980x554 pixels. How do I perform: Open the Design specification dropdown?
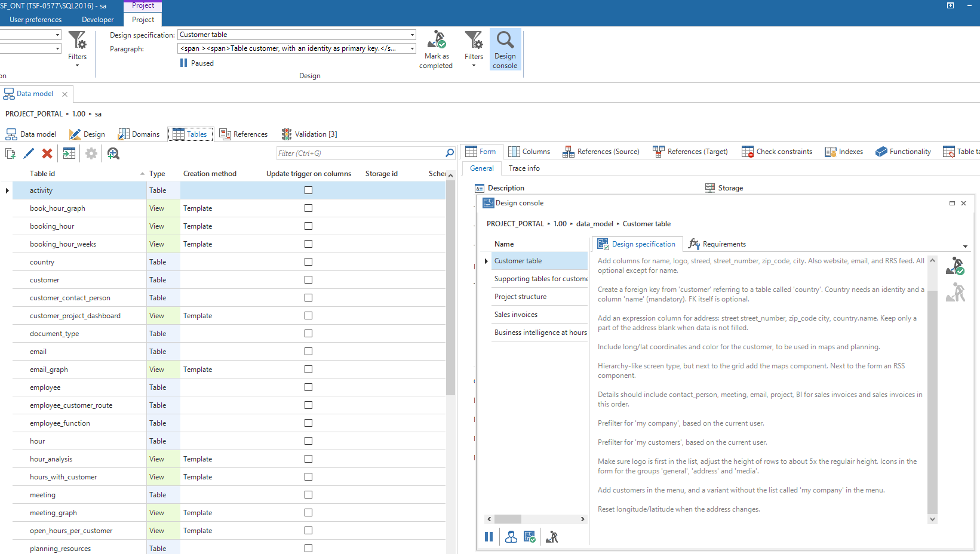(x=412, y=35)
